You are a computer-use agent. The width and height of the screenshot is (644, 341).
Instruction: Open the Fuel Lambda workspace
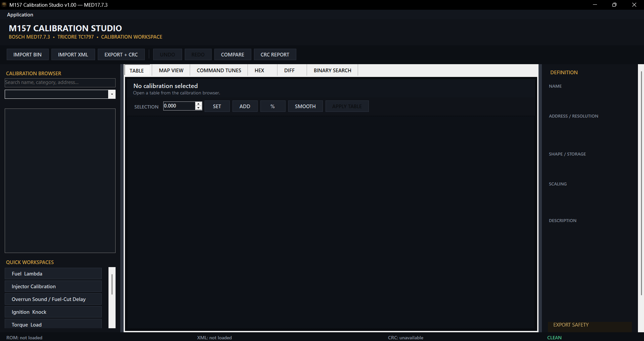[53, 273]
